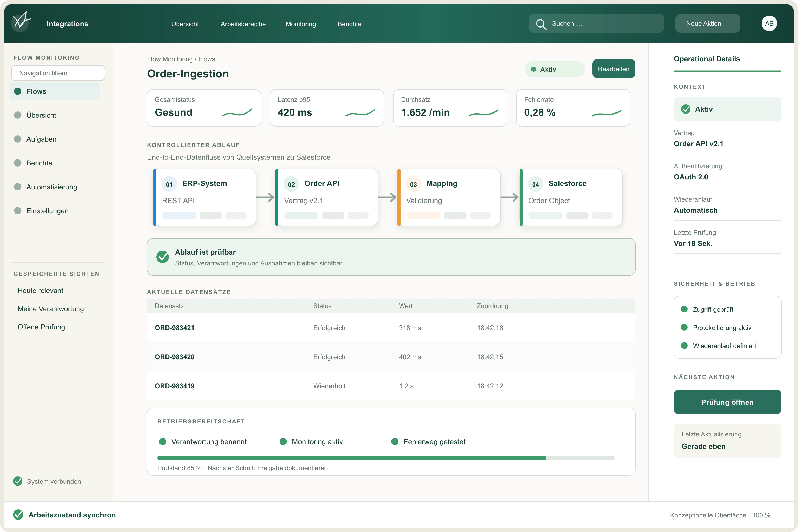Click the Bearbeiten button
The image size is (798, 532).
pos(613,69)
